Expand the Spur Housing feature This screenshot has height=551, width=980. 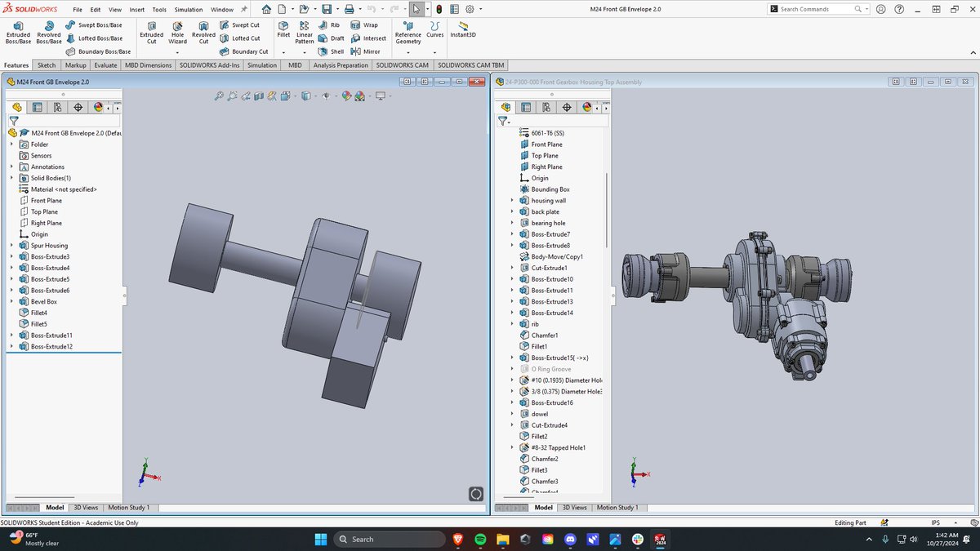[11, 245]
